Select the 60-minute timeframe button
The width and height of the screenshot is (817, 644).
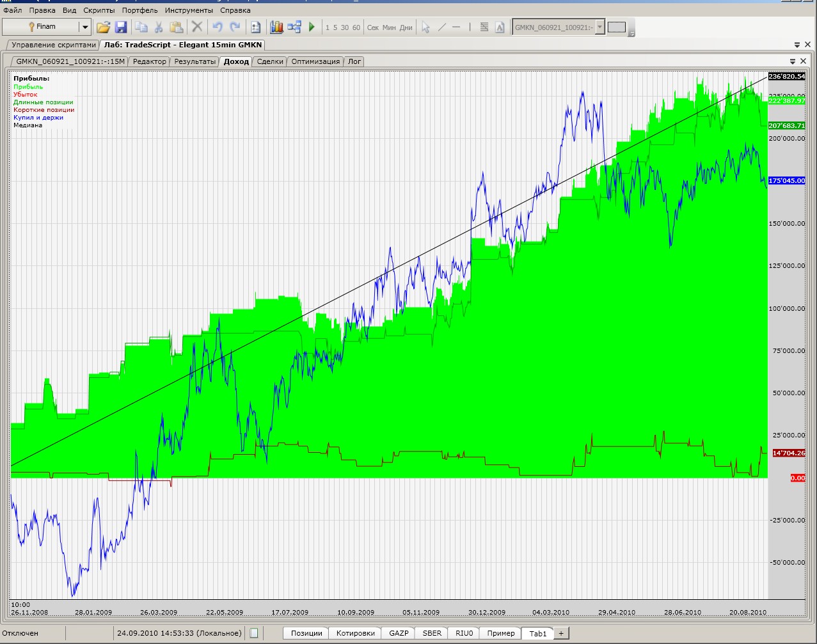coord(356,27)
